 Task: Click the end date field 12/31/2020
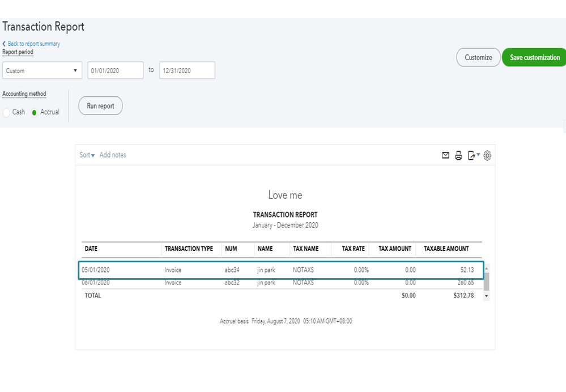[x=187, y=71]
